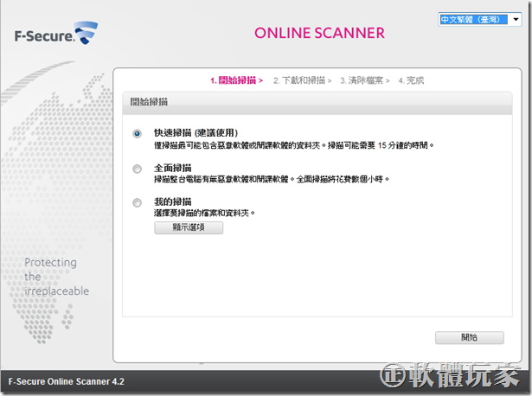Click the quick scan description mentioning 15 分鐘
This screenshot has width=532, height=396.
(x=294, y=145)
